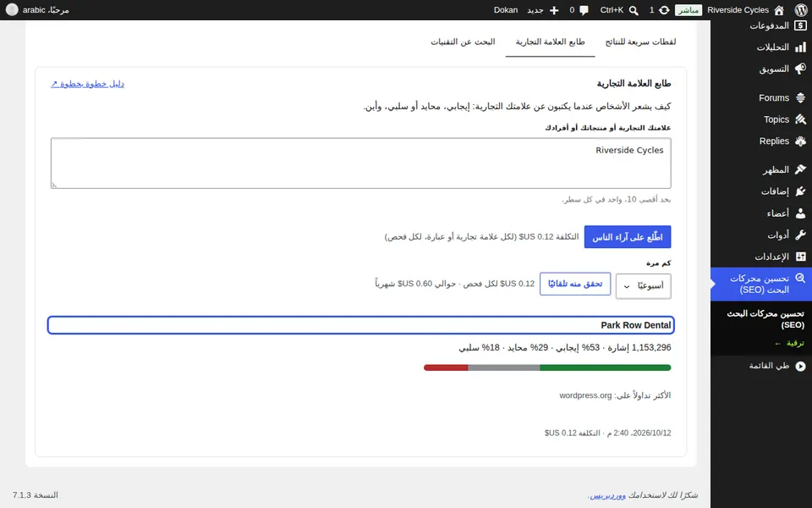Image resolution: width=812 pixels, height=508 pixels.
Task: Open the دليل خطوة بخطوة guide link
Action: click(x=87, y=84)
